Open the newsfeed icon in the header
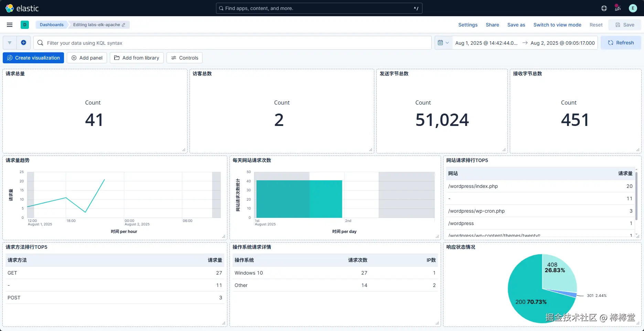The image size is (644, 331). coord(618,8)
